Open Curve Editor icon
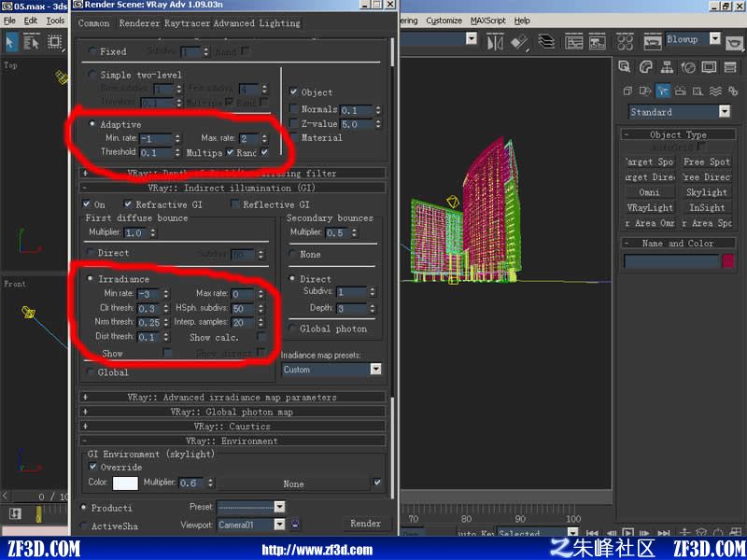The height and width of the screenshot is (560, 747). point(574,42)
